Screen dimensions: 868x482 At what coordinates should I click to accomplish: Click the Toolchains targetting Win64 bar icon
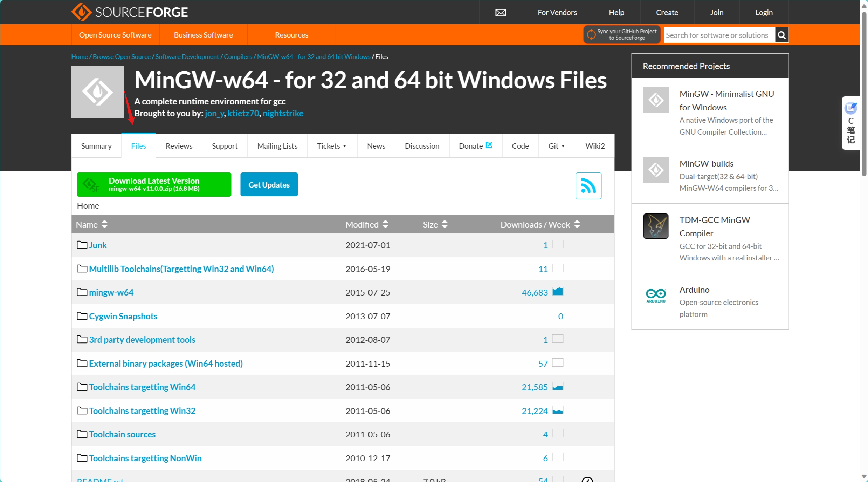(x=557, y=387)
